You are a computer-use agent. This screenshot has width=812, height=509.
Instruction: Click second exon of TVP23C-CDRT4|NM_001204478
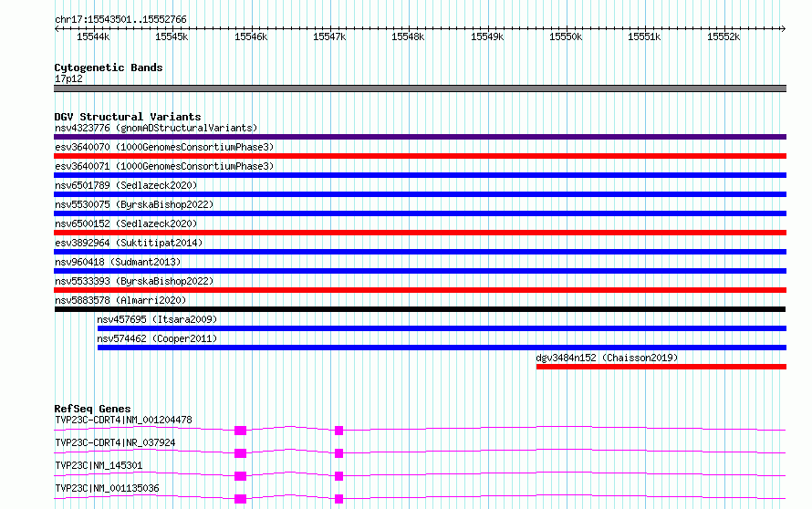click(338, 431)
